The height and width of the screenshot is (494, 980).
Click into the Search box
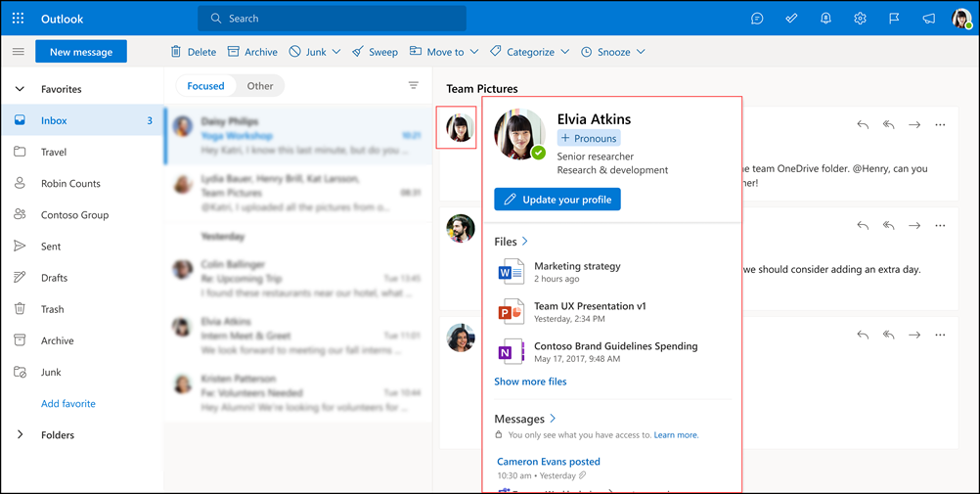tap(332, 19)
